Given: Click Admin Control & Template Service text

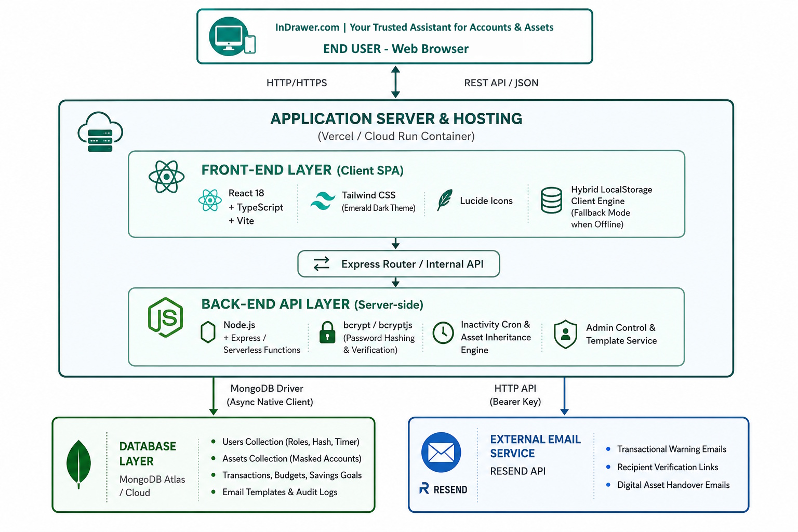Looking at the screenshot, I should click(x=621, y=334).
